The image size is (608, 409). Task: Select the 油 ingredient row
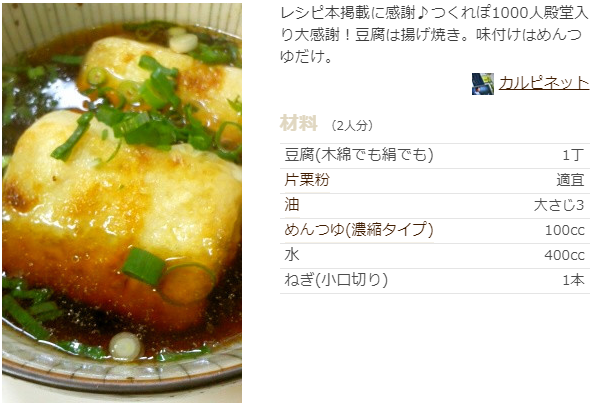435,205
